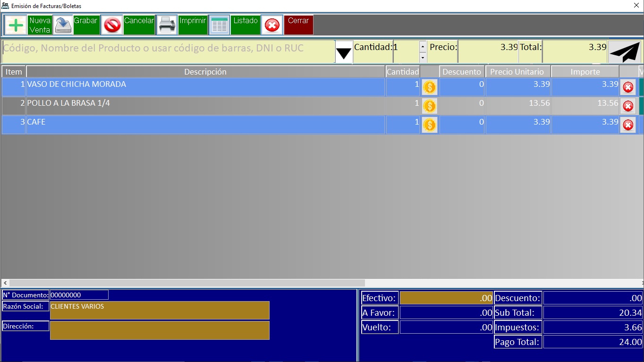Click the paper plane add item icon
The width and height of the screenshot is (644, 362).
[624, 52]
